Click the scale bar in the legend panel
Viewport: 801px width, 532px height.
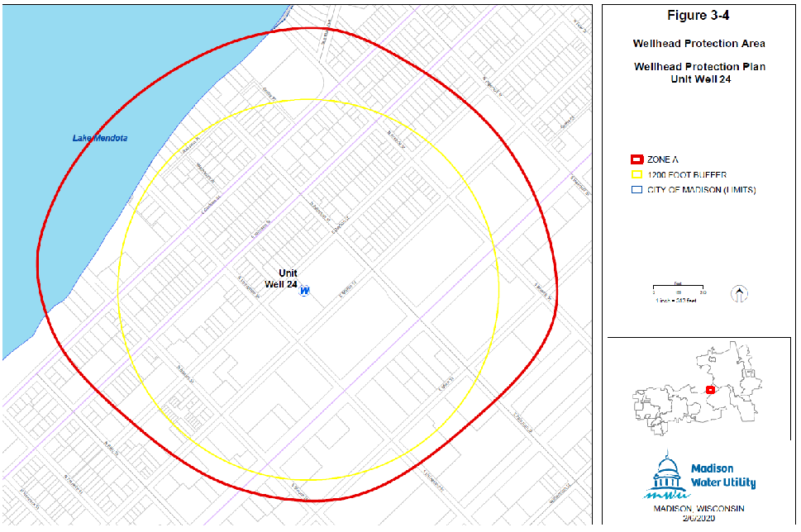coord(678,292)
